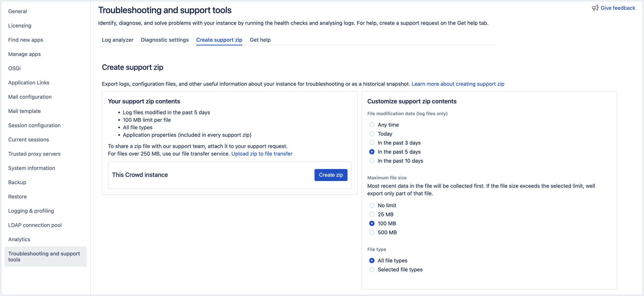
Task: Select In the past 3 days
Action: coord(372,143)
